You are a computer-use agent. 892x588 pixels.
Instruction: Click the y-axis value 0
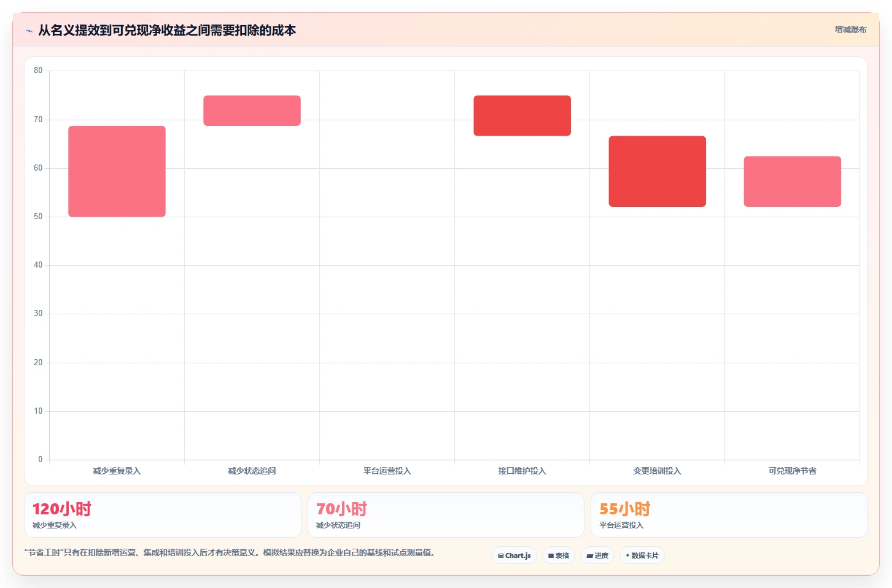(x=41, y=460)
